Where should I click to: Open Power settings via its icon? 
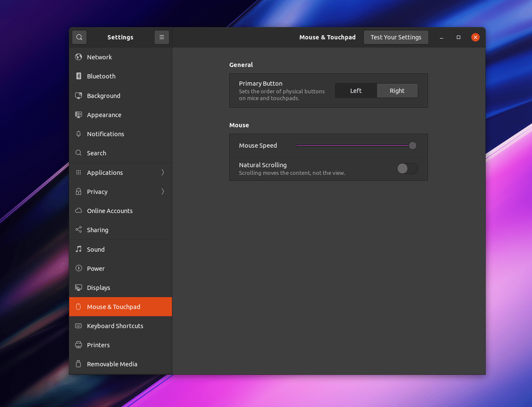click(x=78, y=268)
